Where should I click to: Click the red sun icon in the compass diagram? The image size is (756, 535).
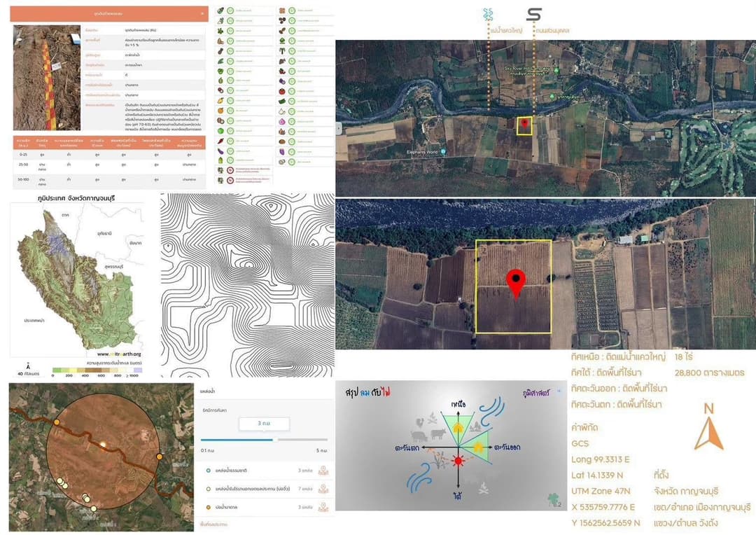458,461
